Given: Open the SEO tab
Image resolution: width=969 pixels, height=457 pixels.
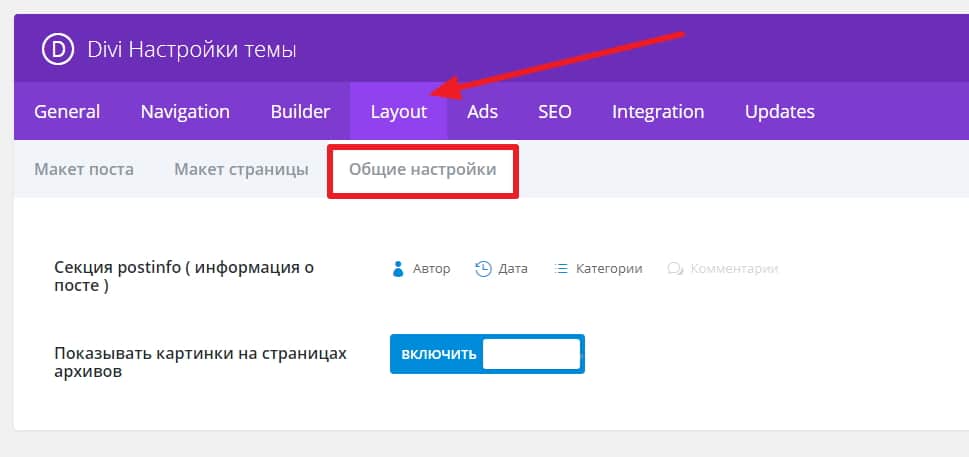Looking at the screenshot, I should [x=554, y=112].
